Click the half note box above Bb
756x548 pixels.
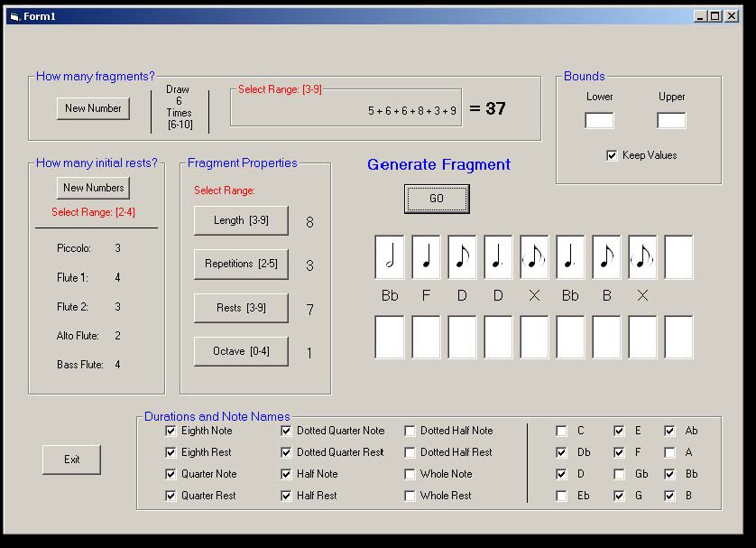click(x=390, y=257)
